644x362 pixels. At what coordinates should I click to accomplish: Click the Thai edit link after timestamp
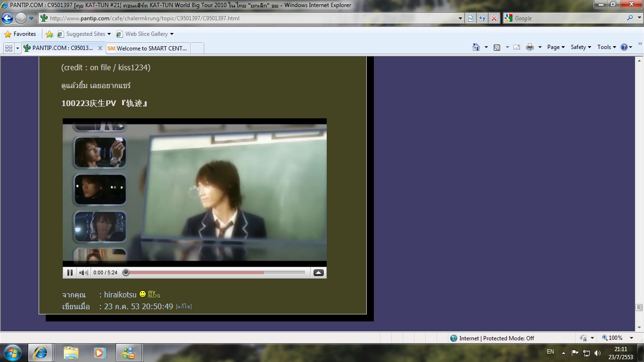pyautogui.click(x=184, y=307)
